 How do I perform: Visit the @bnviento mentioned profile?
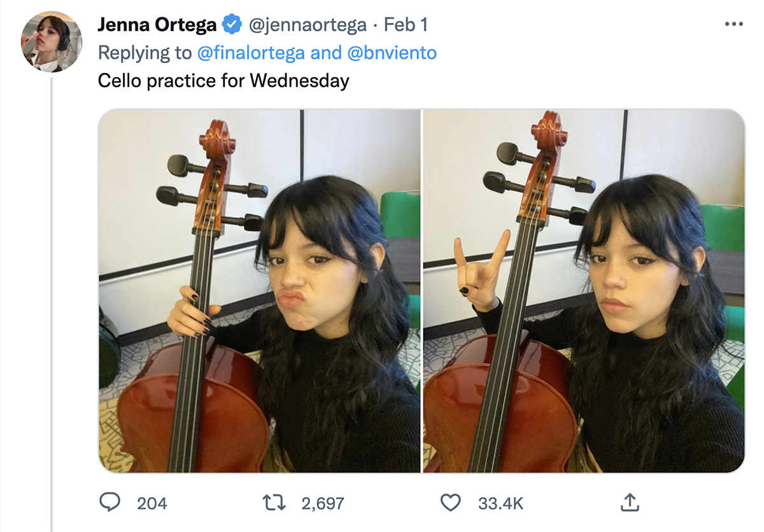[392, 53]
